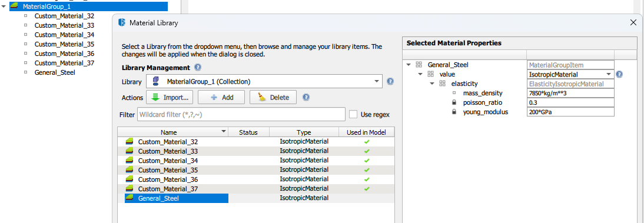Select Custom_Material_33 row name in library list
The width and height of the screenshot is (644, 223).
(x=168, y=151)
